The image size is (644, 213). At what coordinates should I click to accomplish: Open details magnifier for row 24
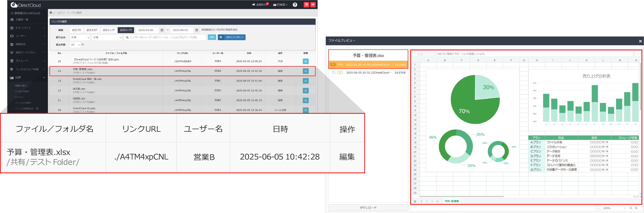[306, 71]
